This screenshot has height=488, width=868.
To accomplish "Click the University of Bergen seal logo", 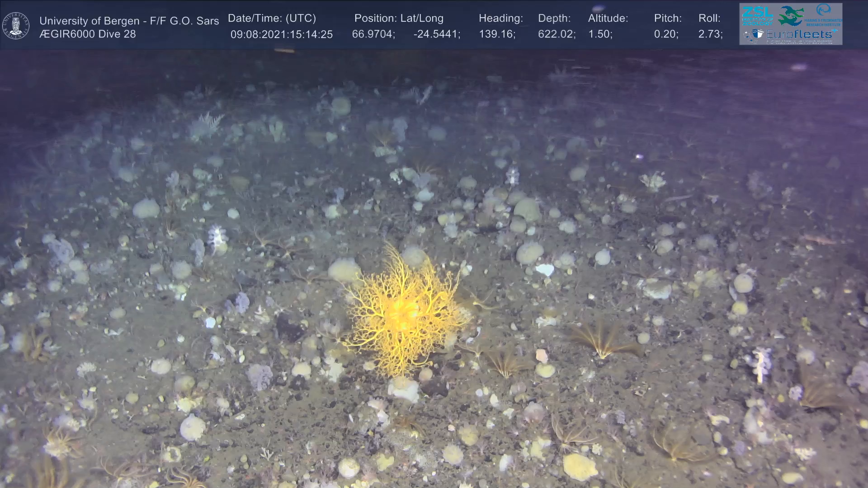I will [16, 26].
